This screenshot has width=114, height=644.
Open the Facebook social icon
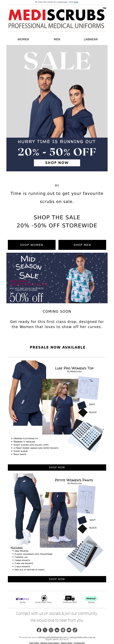(39, 630)
